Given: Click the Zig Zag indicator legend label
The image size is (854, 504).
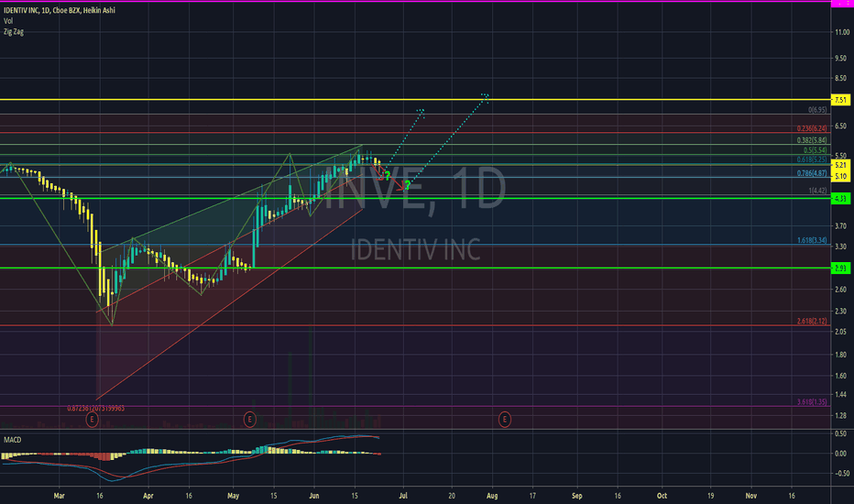Looking at the screenshot, I should click(x=14, y=31).
